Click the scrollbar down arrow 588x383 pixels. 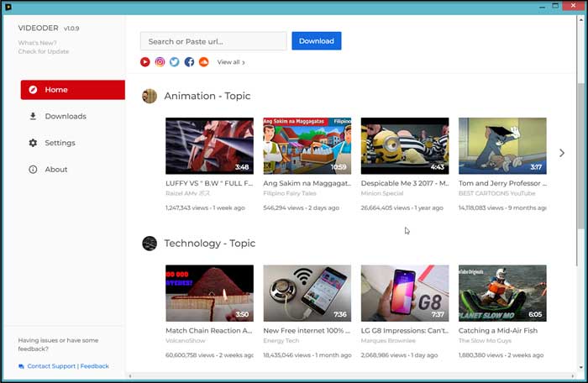pos(581,368)
